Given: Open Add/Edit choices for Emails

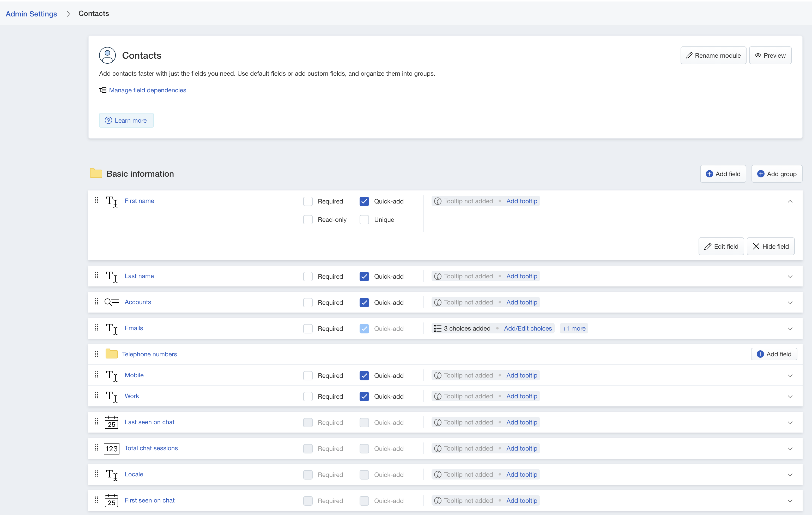Looking at the screenshot, I should click(x=528, y=328).
